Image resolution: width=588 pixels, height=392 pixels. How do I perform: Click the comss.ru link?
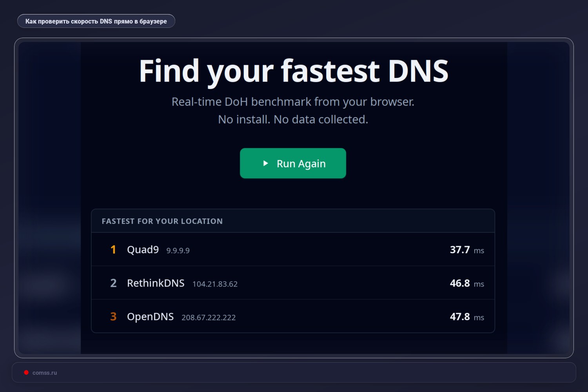(45, 372)
